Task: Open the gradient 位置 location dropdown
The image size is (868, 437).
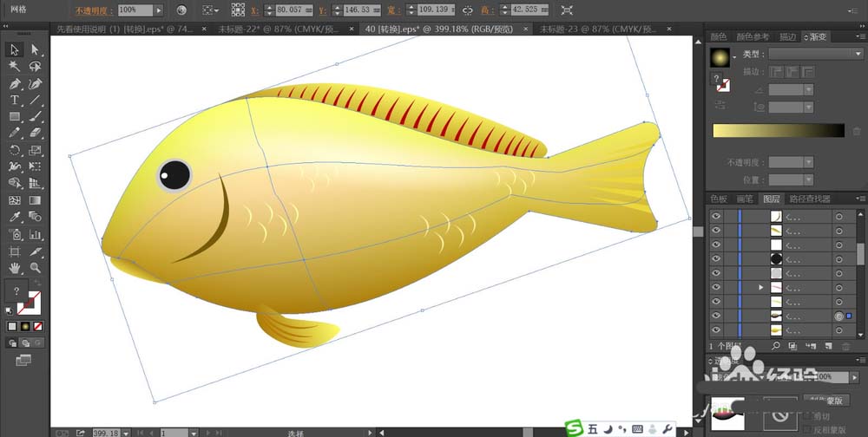Action: (809, 179)
